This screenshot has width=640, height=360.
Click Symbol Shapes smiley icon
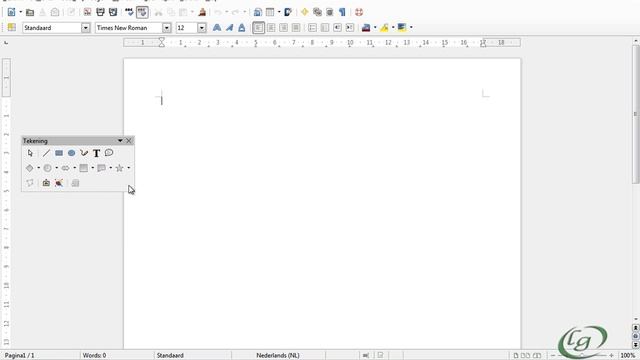coord(47,168)
